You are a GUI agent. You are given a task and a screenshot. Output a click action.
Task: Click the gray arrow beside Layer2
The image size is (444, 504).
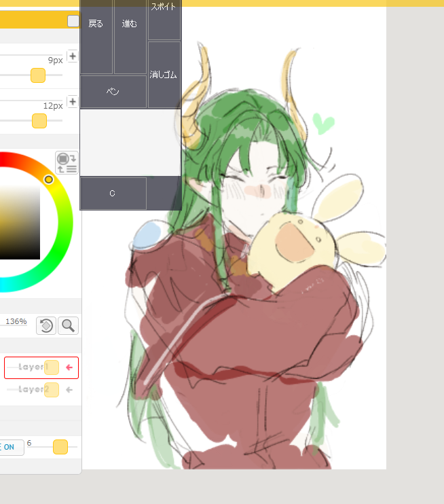69,390
